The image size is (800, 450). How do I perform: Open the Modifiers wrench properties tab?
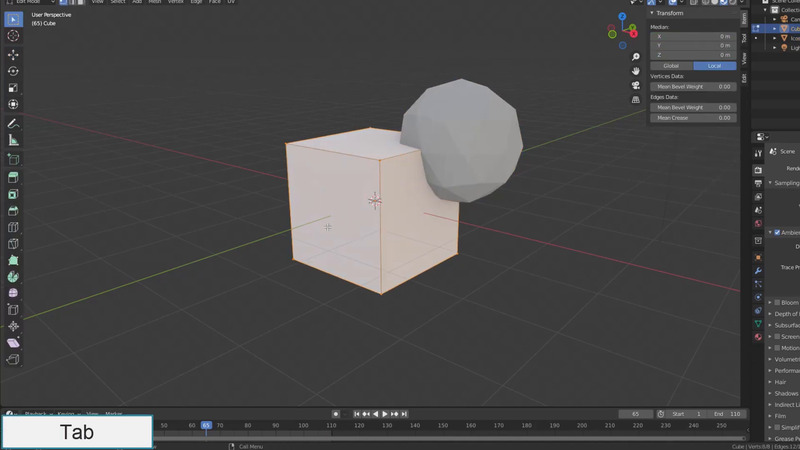[x=758, y=270]
